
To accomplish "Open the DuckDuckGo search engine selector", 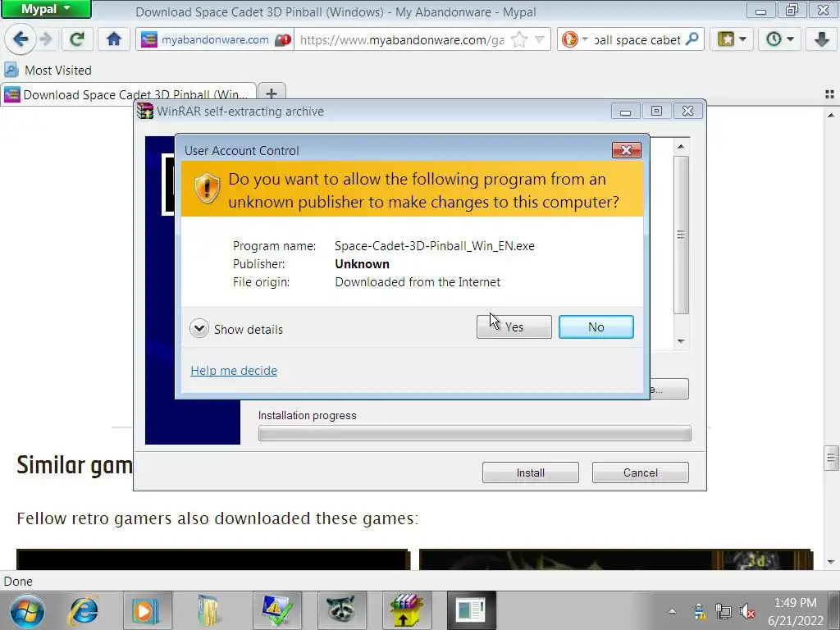I will tap(575, 39).
